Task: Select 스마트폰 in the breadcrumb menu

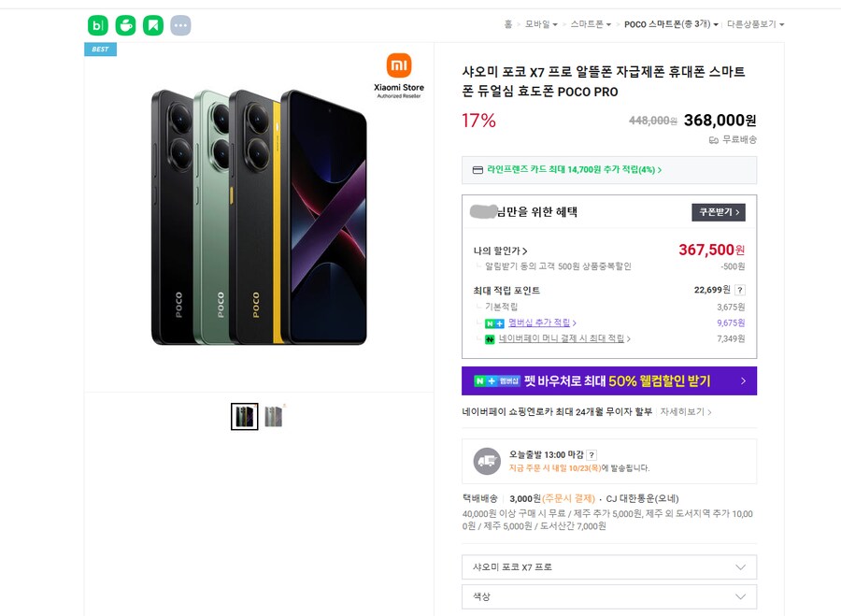Action: click(585, 23)
